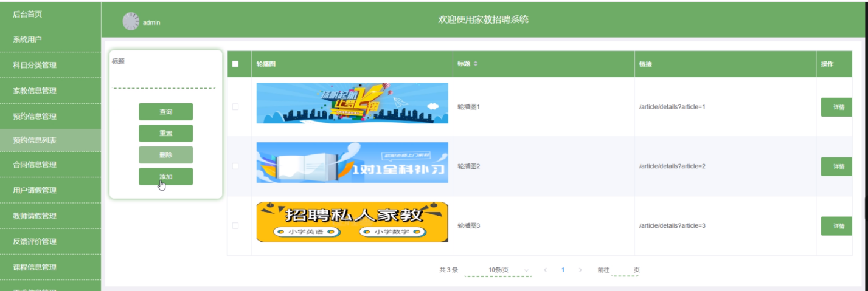Image resolution: width=868 pixels, height=291 pixels.
Task: Click the 轮播图2 title cell
Action: 469,166
